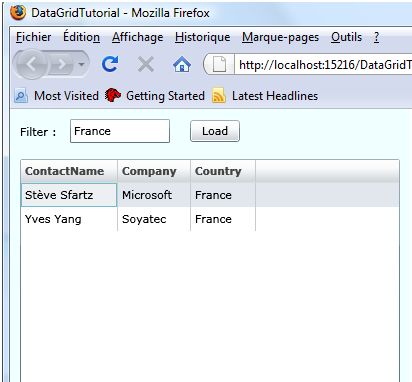412x382 pixels.
Task: Sort by the ContactName column header
Action: tap(69, 171)
